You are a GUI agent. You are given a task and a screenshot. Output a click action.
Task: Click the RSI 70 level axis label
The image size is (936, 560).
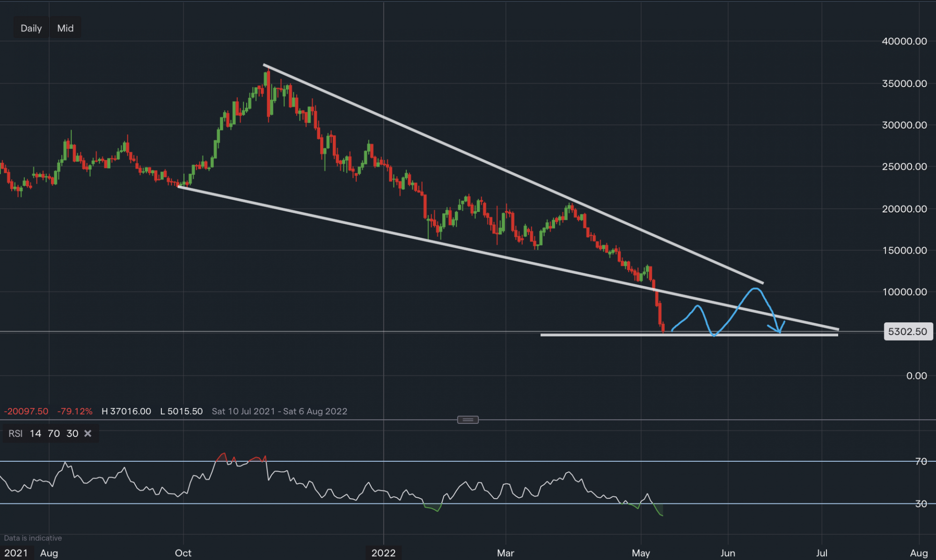point(921,462)
